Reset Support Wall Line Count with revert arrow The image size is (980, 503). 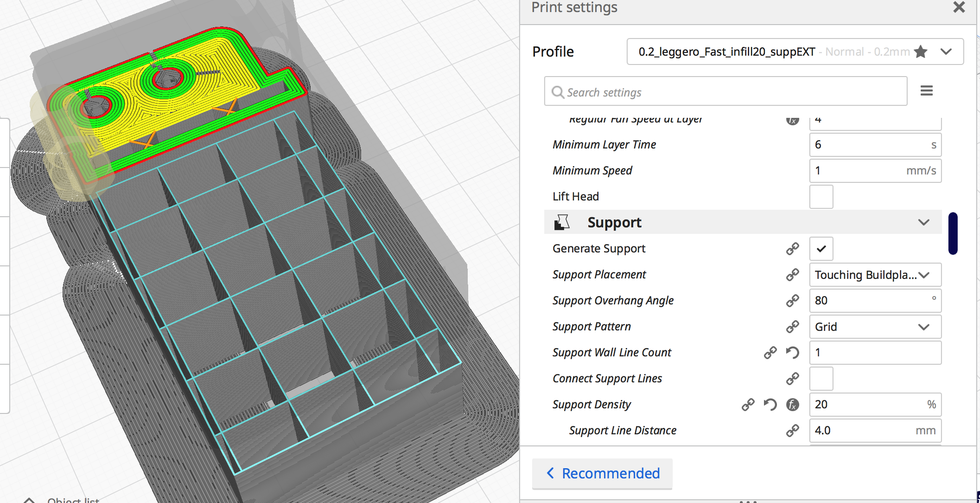[x=792, y=353]
